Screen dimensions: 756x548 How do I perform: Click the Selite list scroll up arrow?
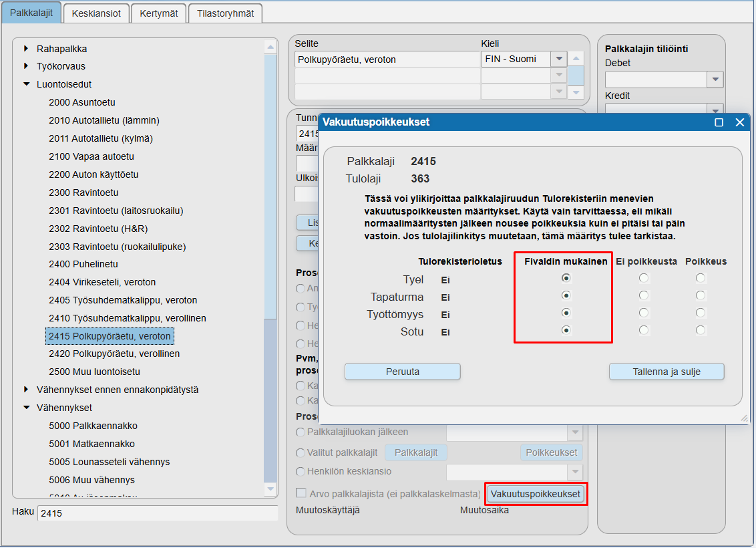[576, 59]
